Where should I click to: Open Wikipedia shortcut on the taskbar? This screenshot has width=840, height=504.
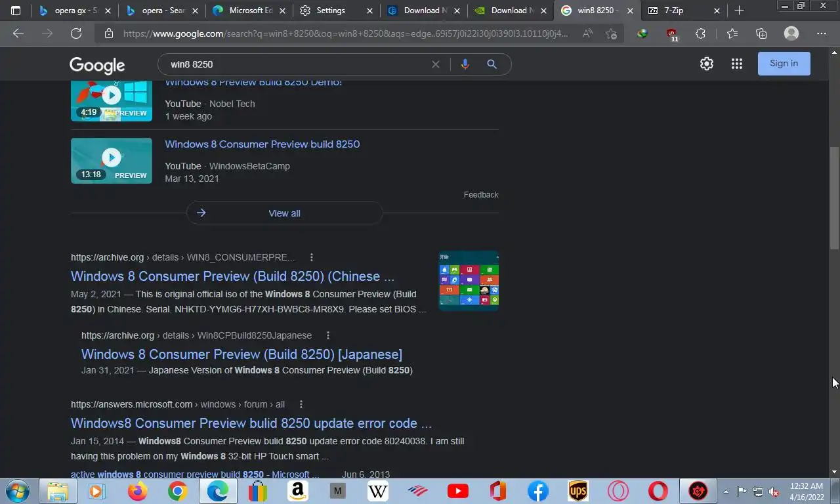coord(377,491)
